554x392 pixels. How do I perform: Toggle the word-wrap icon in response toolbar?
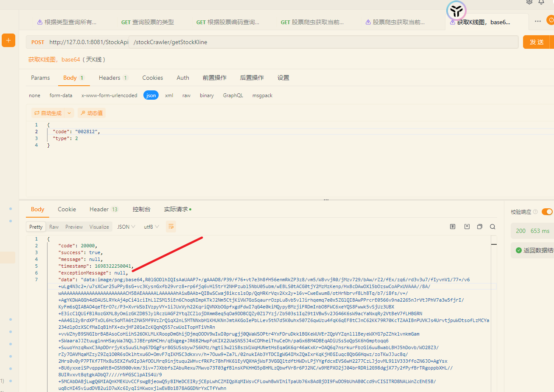(x=171, y=227)
